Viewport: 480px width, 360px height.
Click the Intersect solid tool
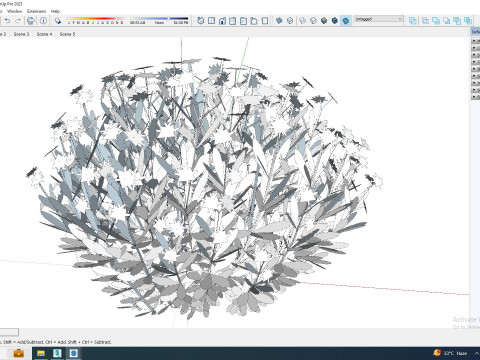point(425,21)
